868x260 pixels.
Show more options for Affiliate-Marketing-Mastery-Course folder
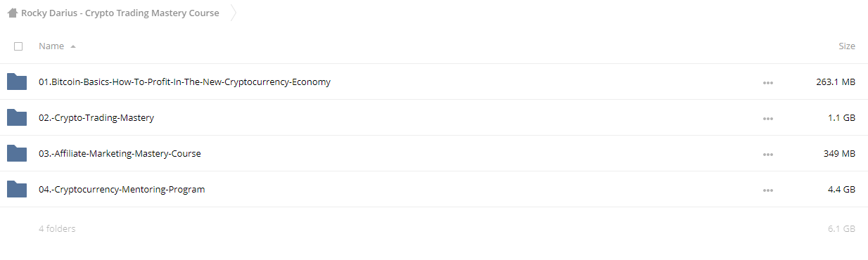(x=767, y=155)
